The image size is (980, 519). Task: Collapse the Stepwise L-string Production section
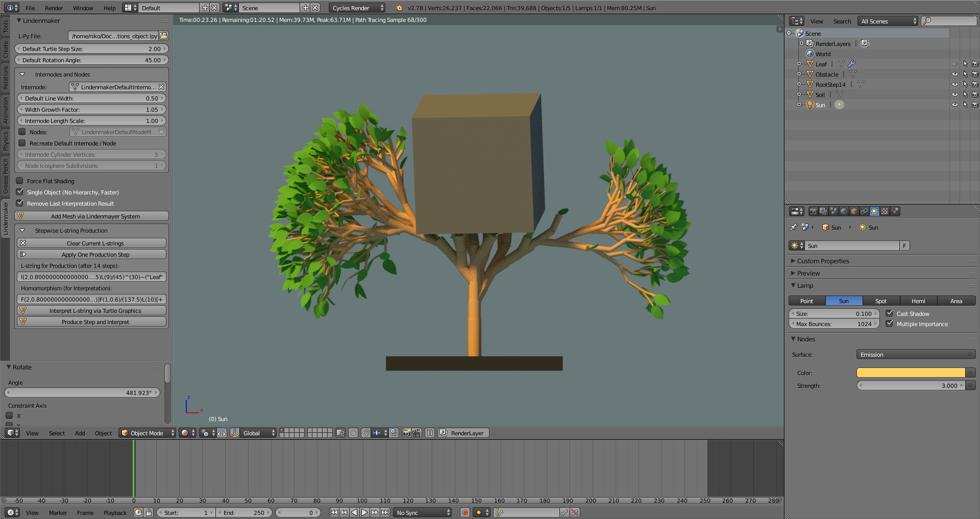click(x=22, y=230)
